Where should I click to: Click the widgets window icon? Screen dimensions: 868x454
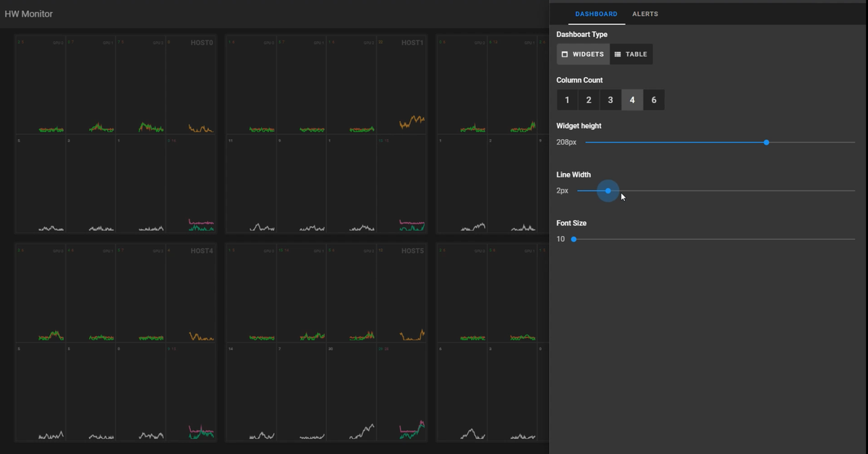point(565,54)
